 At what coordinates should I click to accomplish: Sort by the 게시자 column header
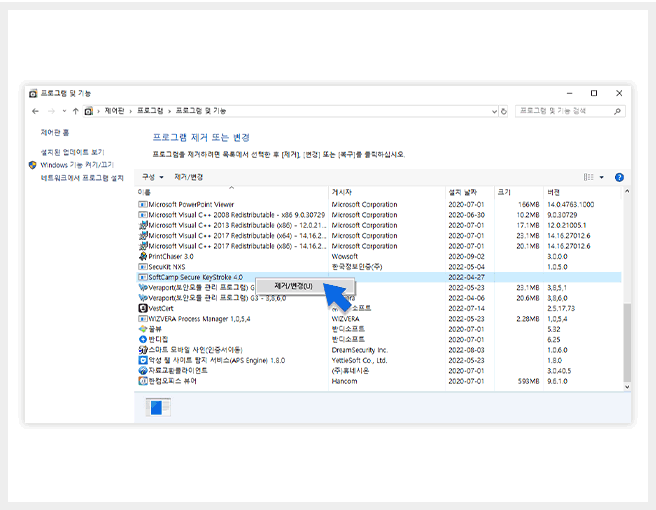pyautogui.click(x=342, y=191)
